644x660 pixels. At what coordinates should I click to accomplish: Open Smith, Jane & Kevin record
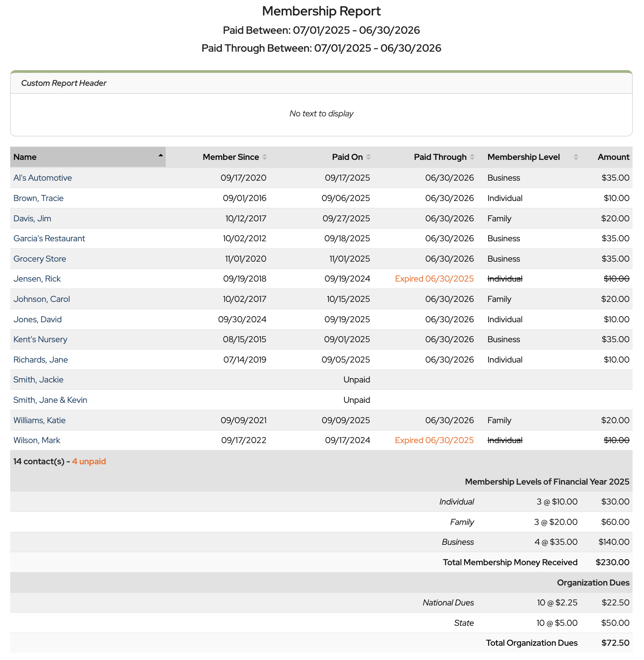50,400
